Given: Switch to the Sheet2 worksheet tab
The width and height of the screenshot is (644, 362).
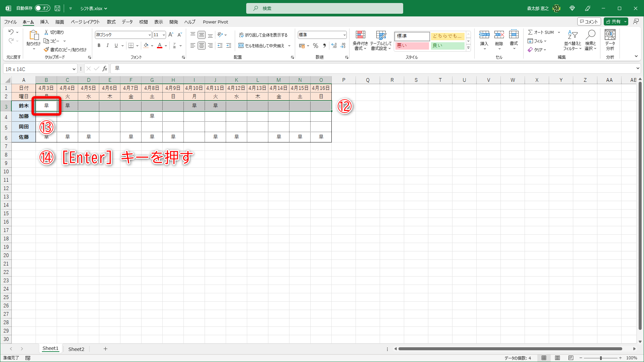Looking at the screenshot, I should tap(76, 349).
